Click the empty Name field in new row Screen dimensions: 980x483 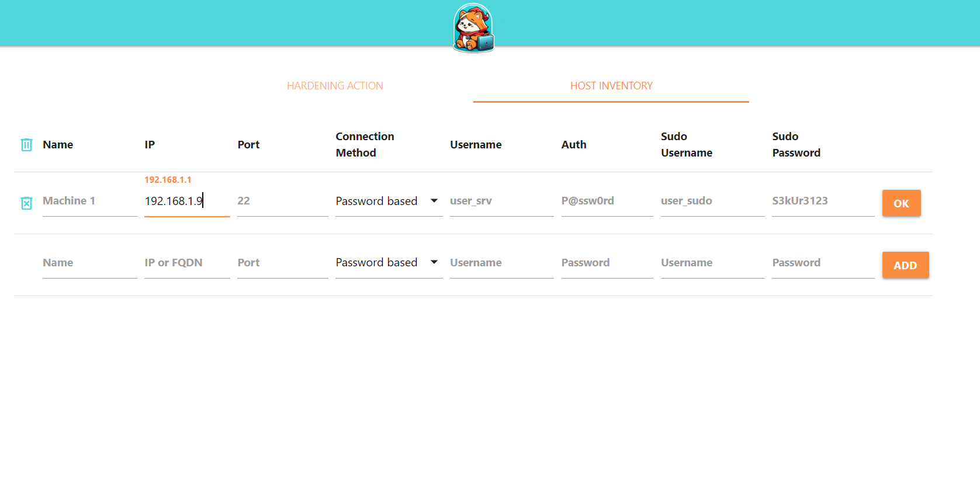(x=89, y=263)
